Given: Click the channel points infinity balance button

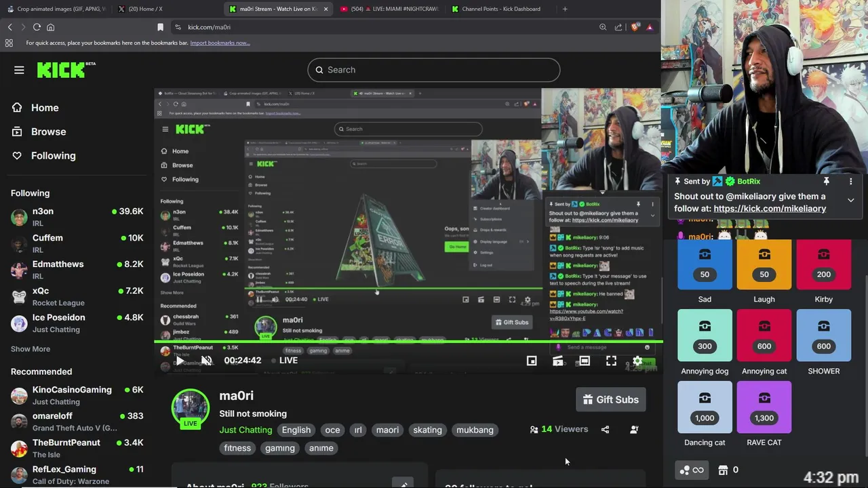Looking at the screenshot, I should 692,470.
